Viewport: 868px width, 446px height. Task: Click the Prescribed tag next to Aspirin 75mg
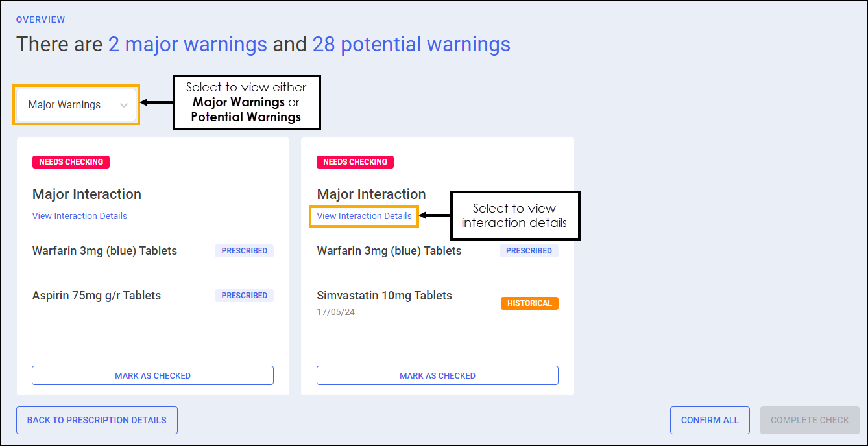tap(244, 296)
